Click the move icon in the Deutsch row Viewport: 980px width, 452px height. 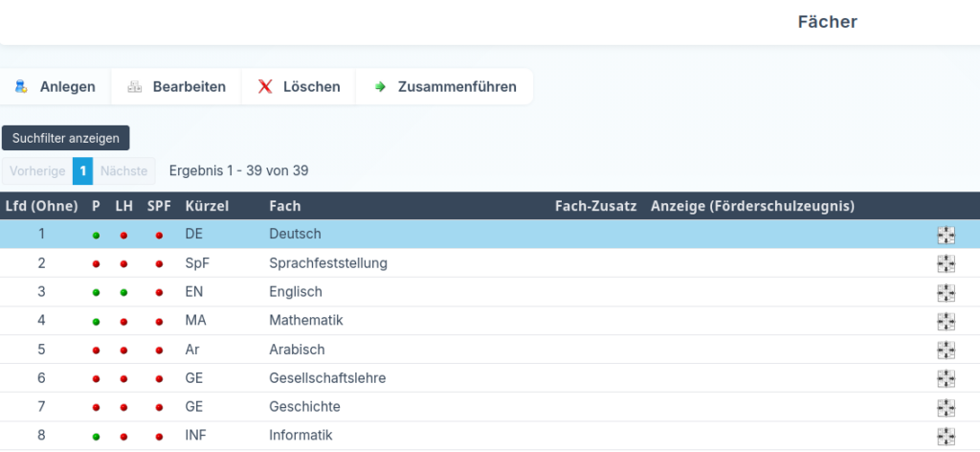[946, 235]
